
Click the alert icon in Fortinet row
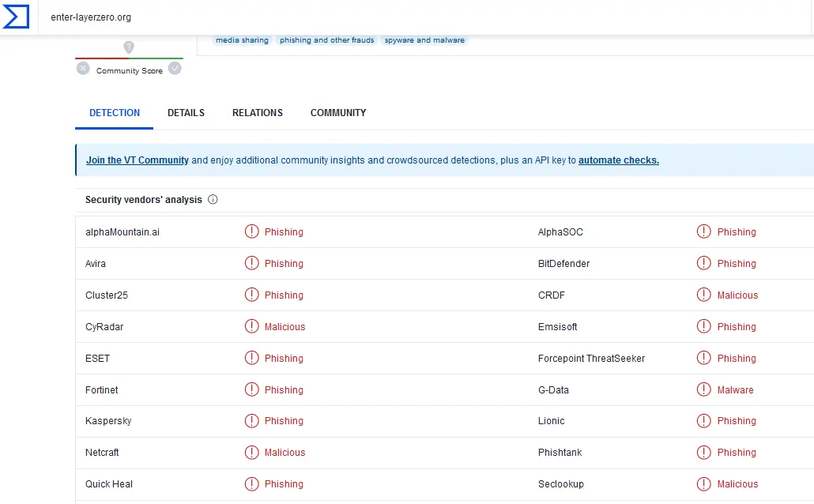[x=252, y=389]
